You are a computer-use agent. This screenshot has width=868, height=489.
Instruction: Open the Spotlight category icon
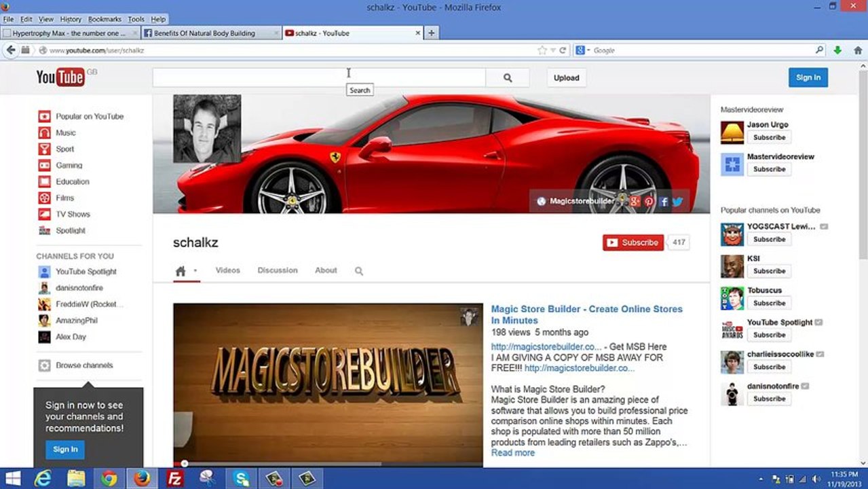pyautogui.click(x=44, y=230)
